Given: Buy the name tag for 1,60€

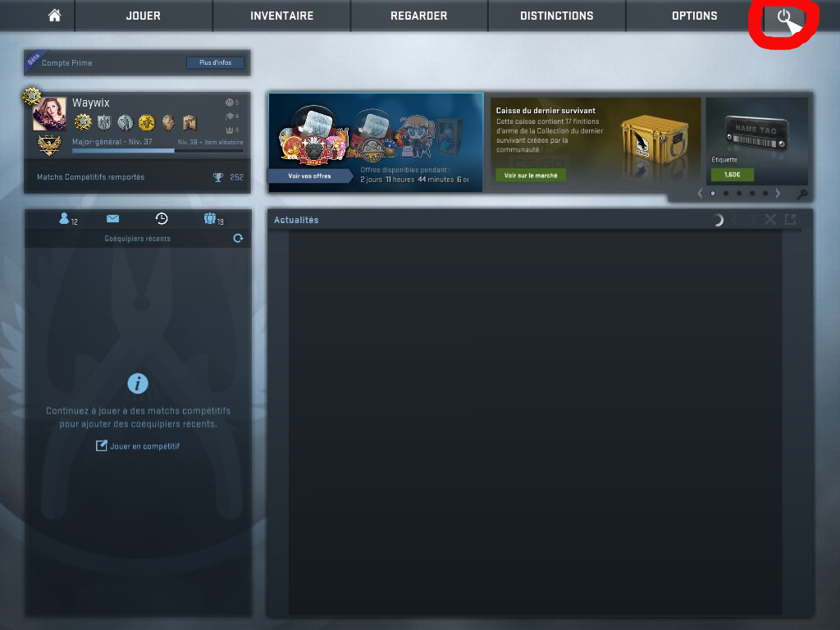Looking at the screenshot, I should coord(732,175).
